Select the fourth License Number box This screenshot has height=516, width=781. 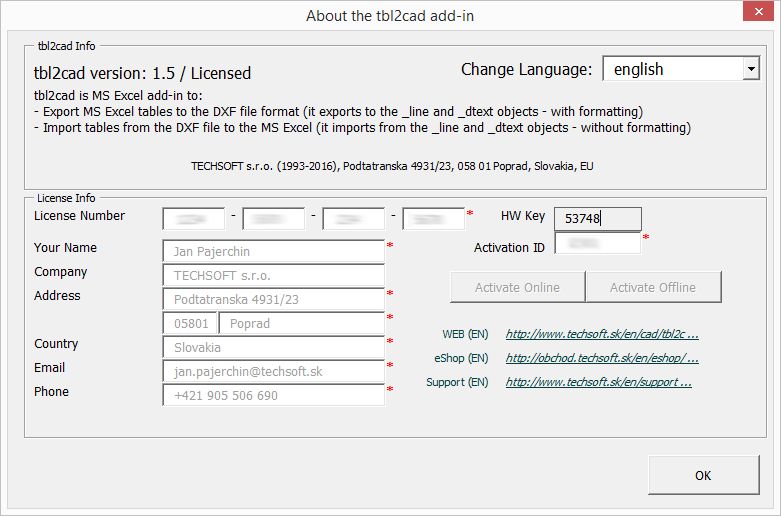pyautogui.click(x=433, y=219)
